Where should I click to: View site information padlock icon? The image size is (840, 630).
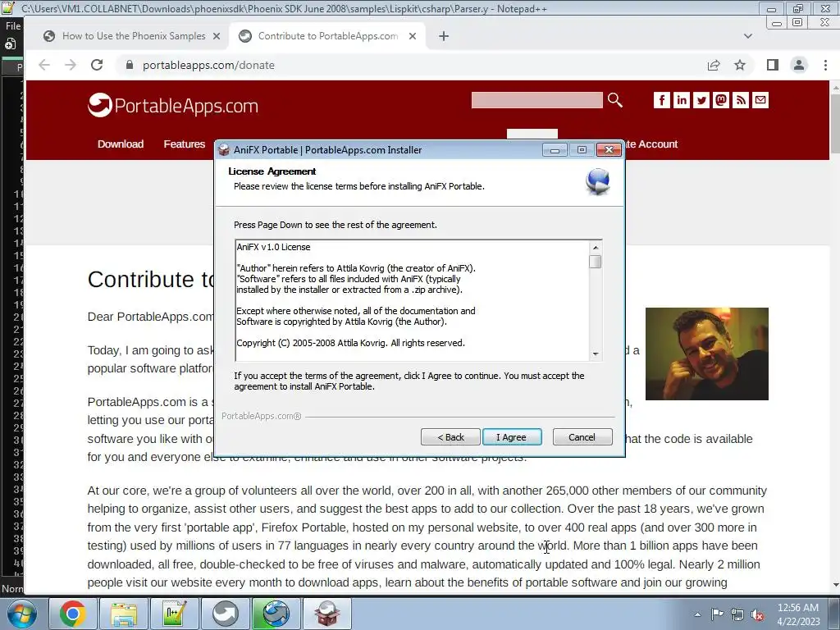click(129, 65)
